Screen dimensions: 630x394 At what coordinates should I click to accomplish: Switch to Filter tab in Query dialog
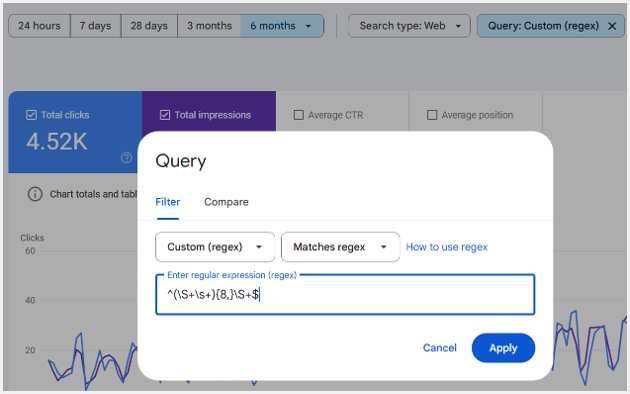168,202
